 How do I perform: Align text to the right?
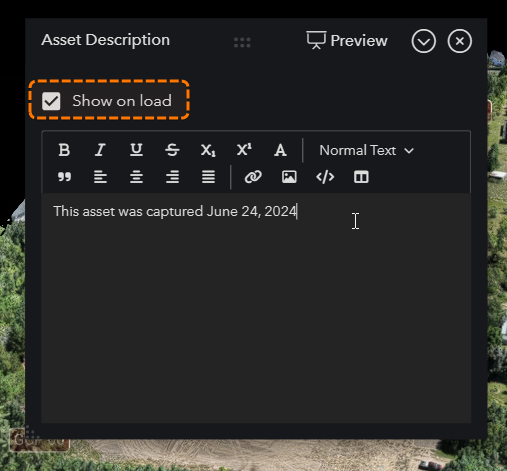click(x=172, y=177)
